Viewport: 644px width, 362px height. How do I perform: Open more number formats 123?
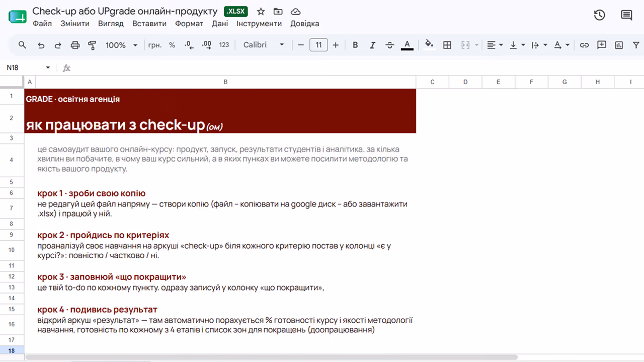(x=224, y=45)
